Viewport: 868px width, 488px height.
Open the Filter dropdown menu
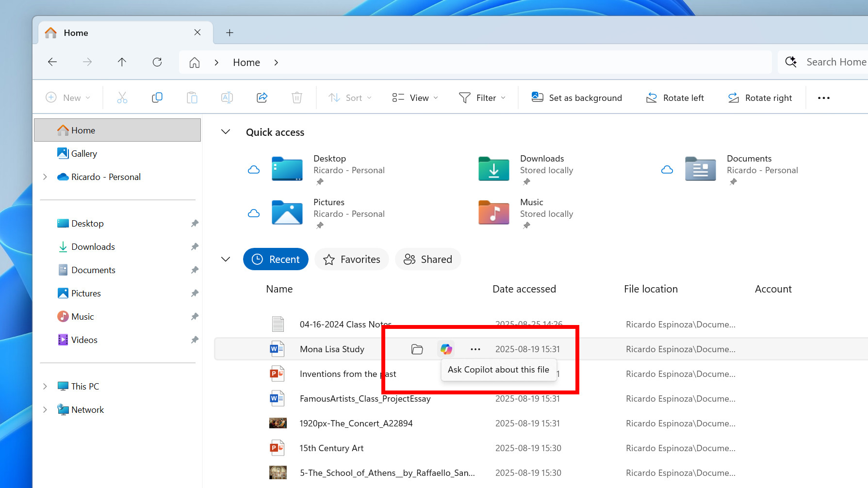[x=482, y=98]
